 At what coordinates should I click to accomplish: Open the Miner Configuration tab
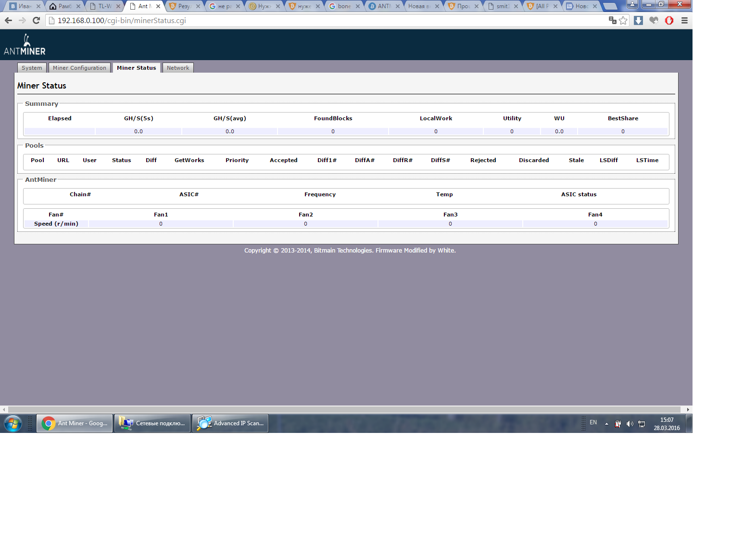point(79,68)
